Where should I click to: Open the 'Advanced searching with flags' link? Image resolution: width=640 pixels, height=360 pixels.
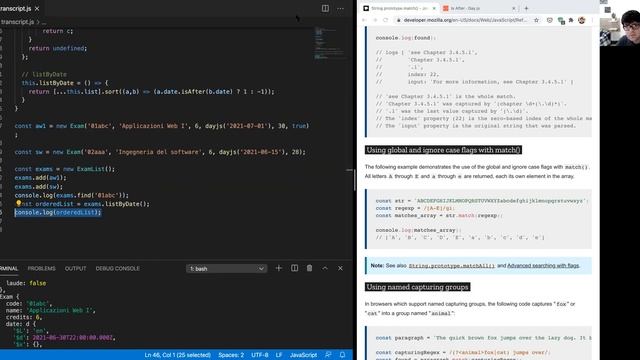click(x=543, y=266)
